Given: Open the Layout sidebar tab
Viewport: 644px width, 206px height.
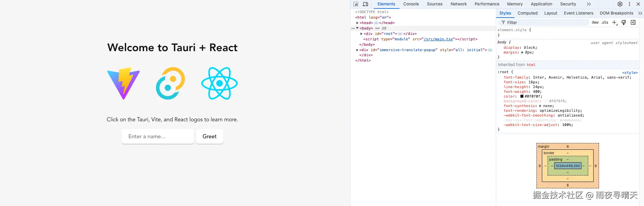Looking at the screenshot, I should [x=551, y=13].
